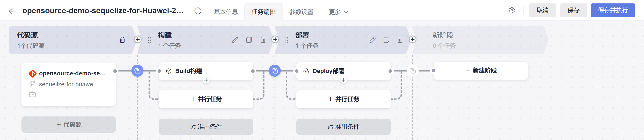The width and height of the screenshot is (644, 140).
Task: Add stage with plus after 部署 header
Action: 413,39
